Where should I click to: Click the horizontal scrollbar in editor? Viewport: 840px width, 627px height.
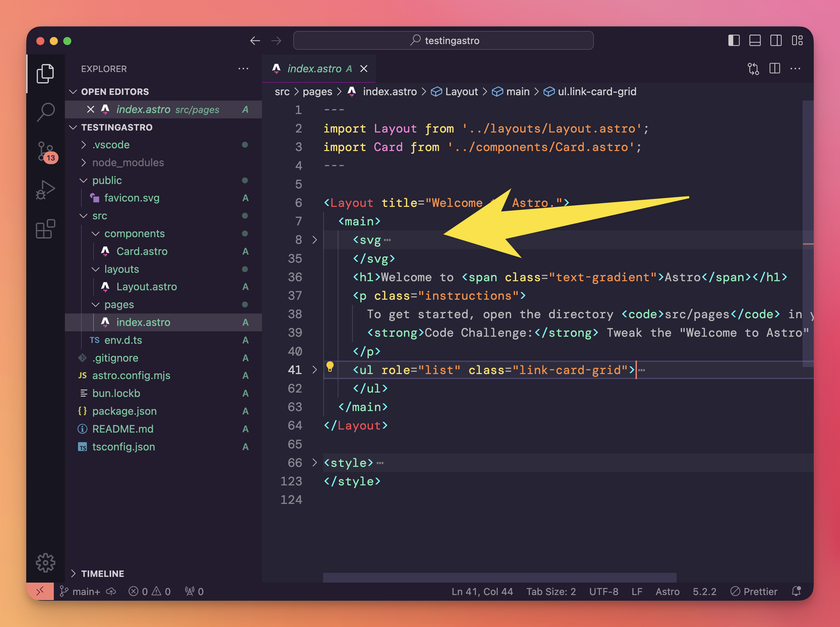pos(499,577)
